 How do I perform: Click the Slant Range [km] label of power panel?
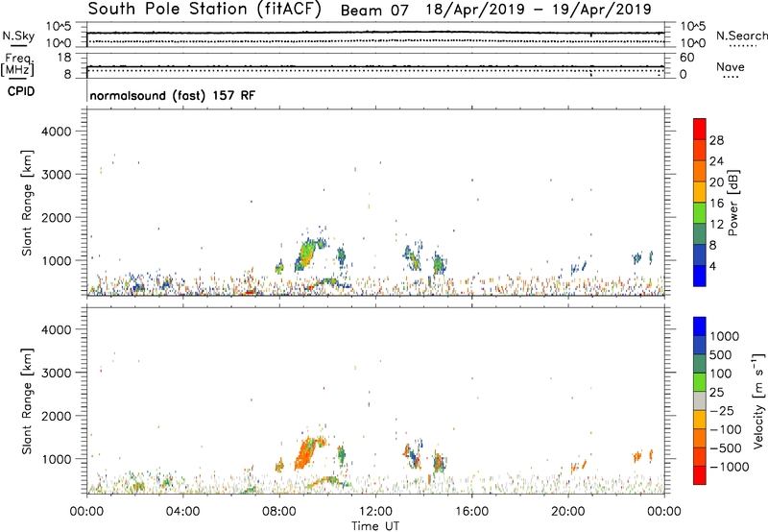point(27,203)
